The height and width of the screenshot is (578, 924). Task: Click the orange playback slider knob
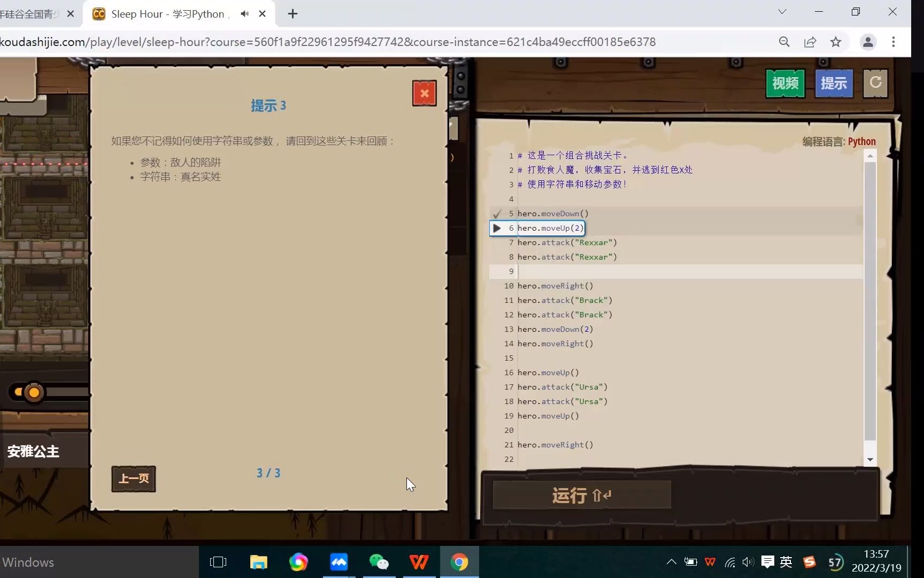(x=34, y=393)
